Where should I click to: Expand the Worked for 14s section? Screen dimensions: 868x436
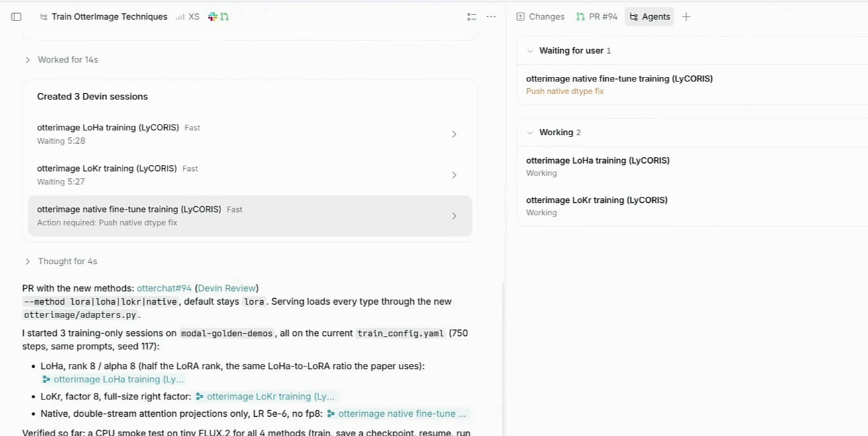coord(61,60)
